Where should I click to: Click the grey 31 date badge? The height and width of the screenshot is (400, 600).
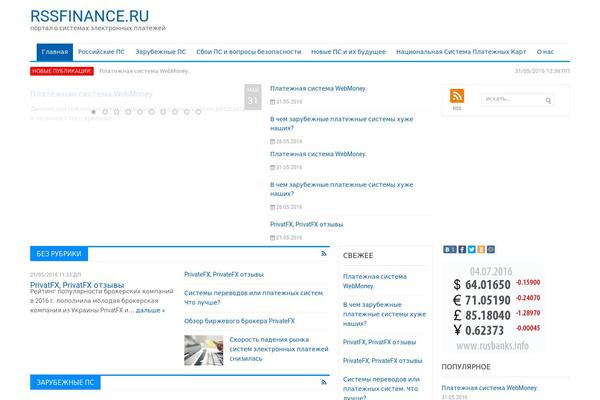point(253,97)
